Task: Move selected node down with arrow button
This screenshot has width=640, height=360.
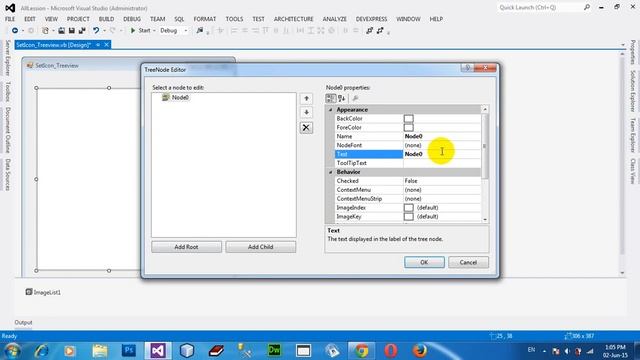Action: (307, 112)
